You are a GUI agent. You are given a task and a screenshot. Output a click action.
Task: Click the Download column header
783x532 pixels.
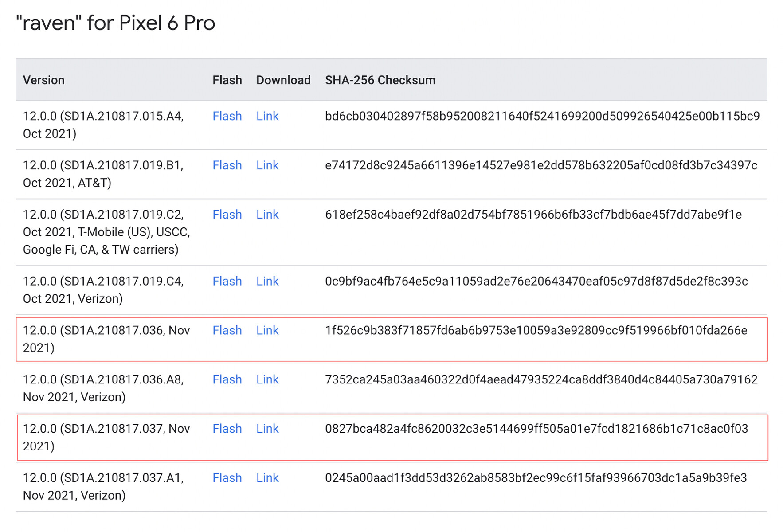click(283, 80)
